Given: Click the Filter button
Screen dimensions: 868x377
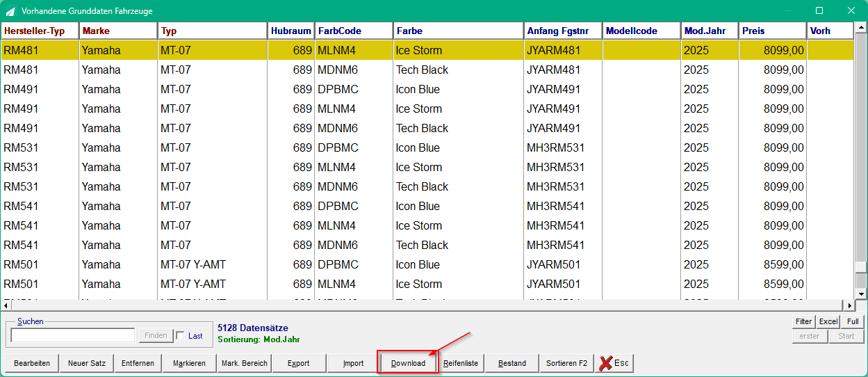Looking at the screenshot, I should click(x=803, y=321).
